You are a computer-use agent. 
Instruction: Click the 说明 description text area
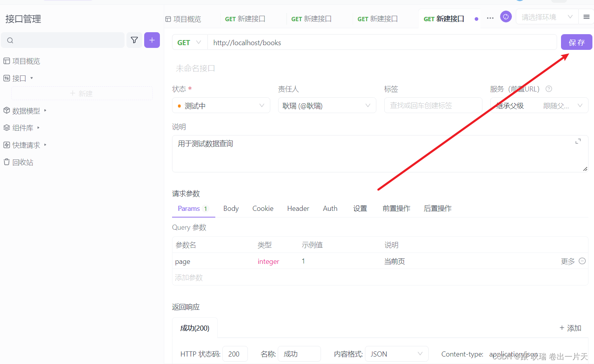tap(380, 154)
